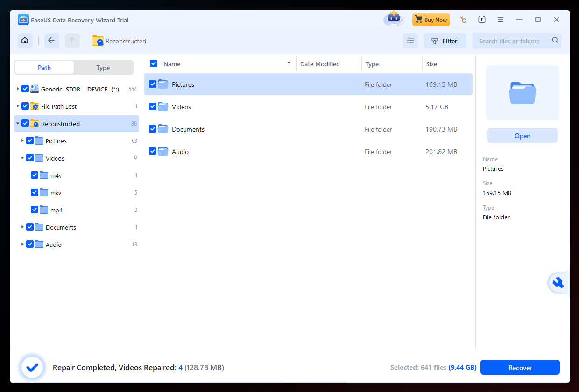This screenshot has height=392, width=579.
Task: Click the robot mascot icon in title bar
Action: (393, 19)
